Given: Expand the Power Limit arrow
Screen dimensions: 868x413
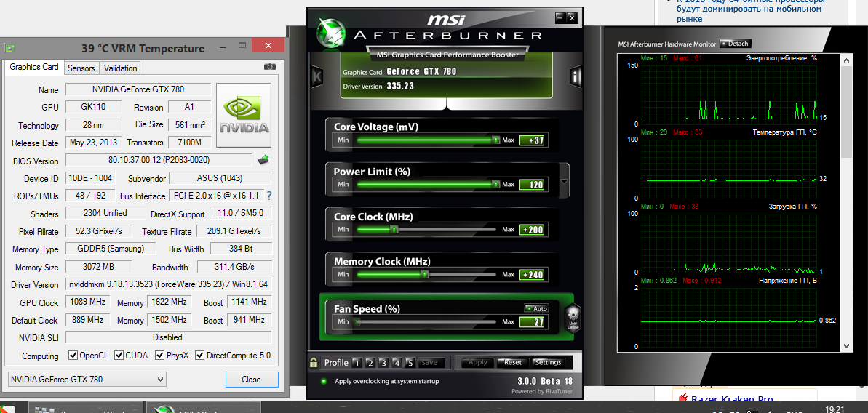Looking at the screenshot, I should (x=565, y=177).
